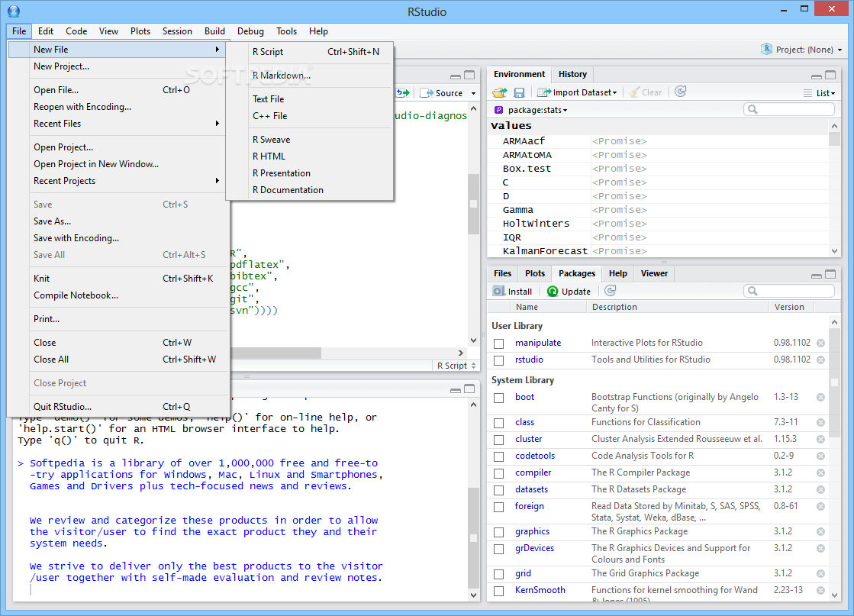Open the KernSmooth package link

coord(540,590)
